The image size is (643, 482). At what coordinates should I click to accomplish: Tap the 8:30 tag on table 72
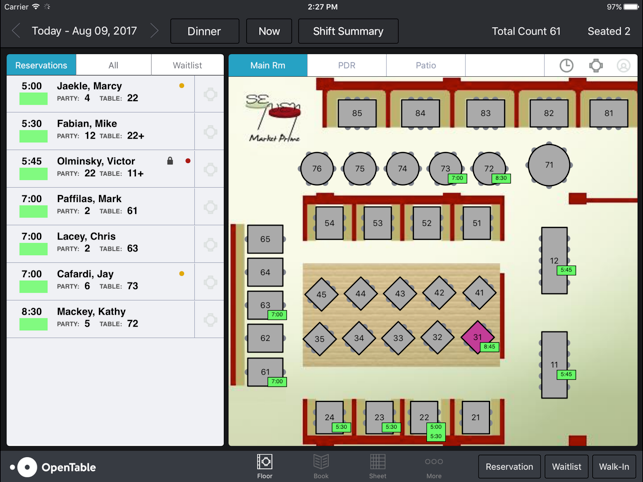click(501, 178)
